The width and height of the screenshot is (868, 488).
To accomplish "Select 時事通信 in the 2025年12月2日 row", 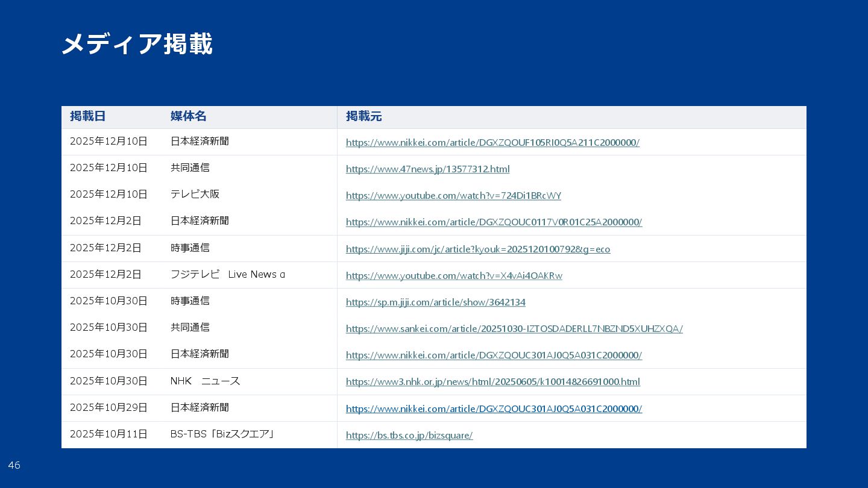I will (190, 248).
